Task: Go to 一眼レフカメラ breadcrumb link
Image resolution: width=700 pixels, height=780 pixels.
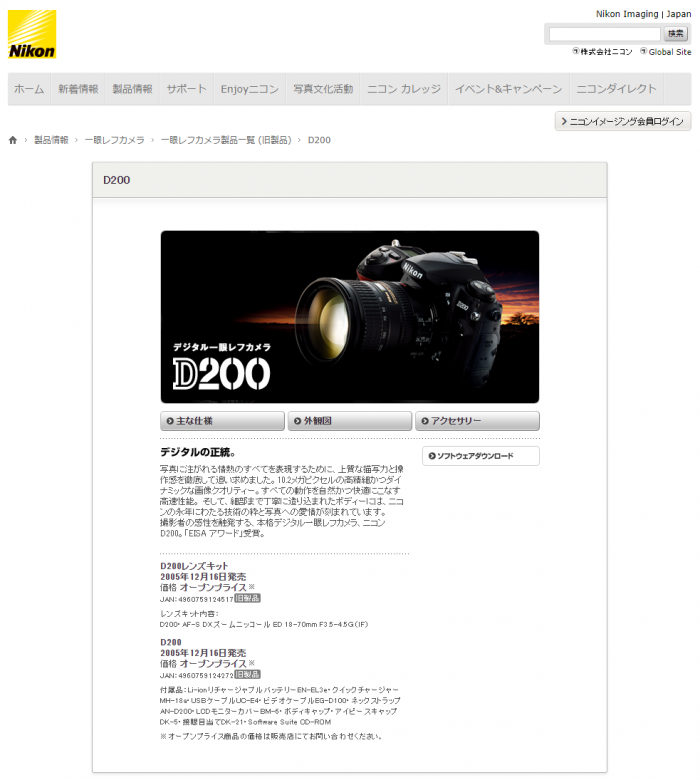Action: coord(114,140)
